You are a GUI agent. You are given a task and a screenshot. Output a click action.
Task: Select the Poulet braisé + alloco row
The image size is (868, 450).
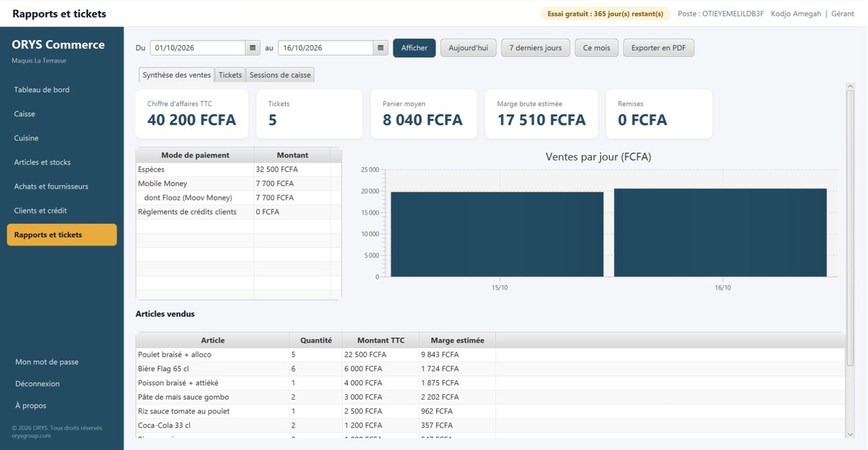pos(490,354)
